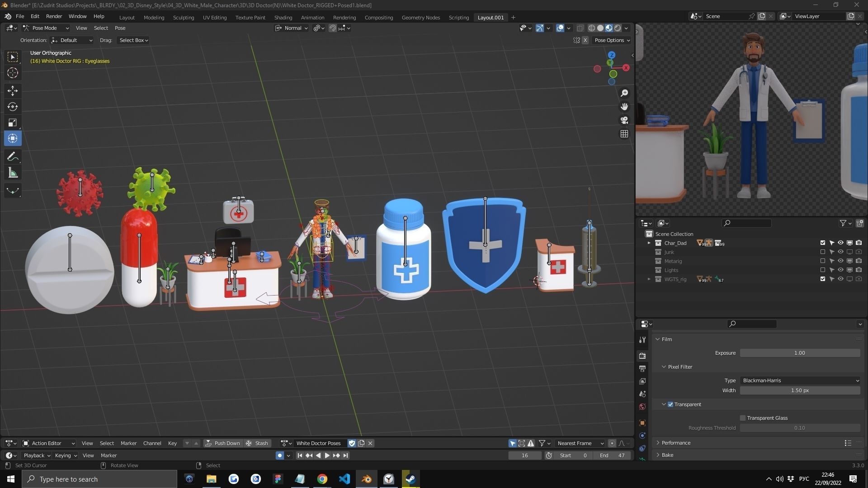Open the Pixel Filter Type dropdown
The image size is (868, 488).
pos(800,380)
